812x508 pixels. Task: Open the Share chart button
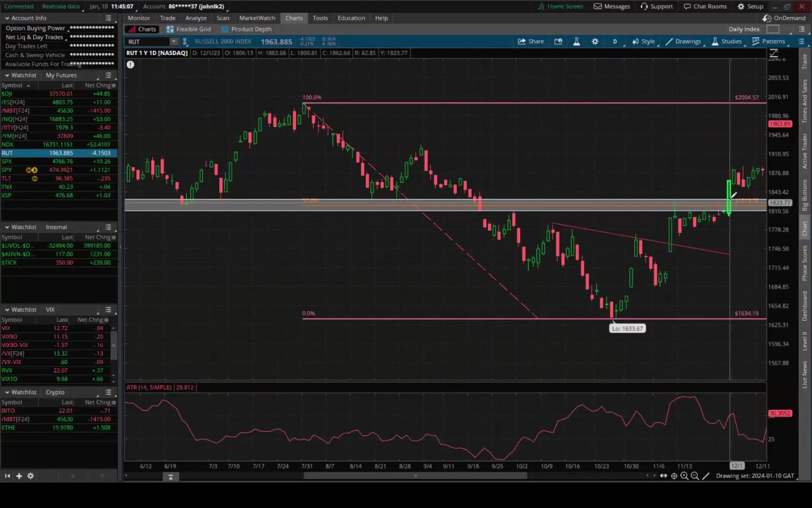click(531, 41)
